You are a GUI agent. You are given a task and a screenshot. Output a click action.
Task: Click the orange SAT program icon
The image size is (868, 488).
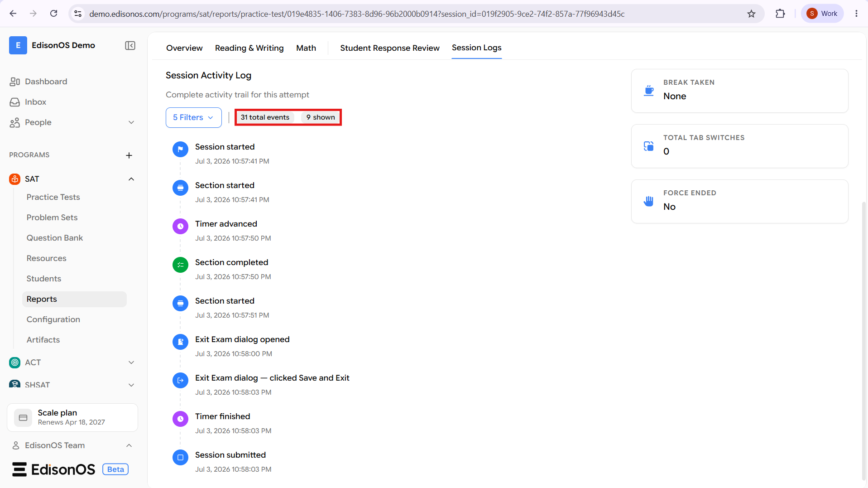(x=15, y=179)
